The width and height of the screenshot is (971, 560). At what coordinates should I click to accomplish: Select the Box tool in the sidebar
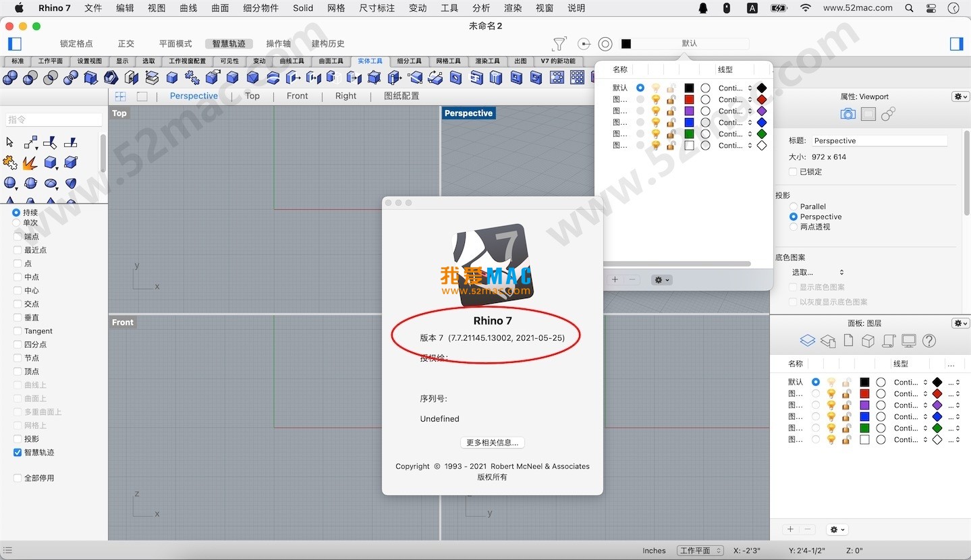pyautogui.click(x=51, y=163)
